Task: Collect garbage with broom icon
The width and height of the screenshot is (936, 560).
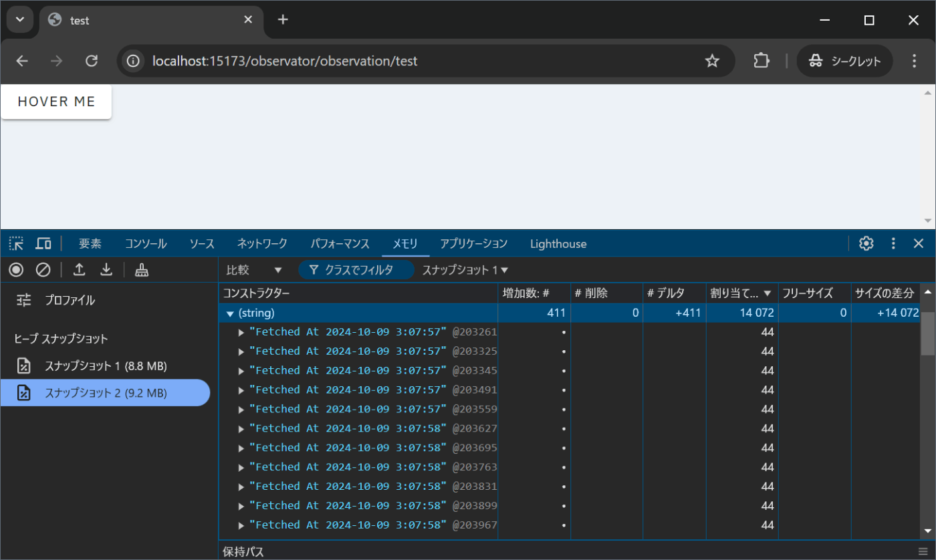Action: tap(142, 270)
